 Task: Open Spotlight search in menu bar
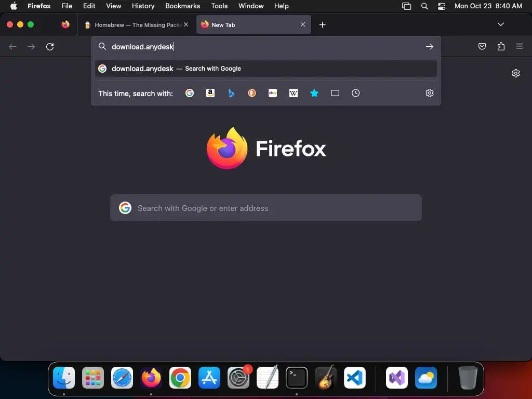point(424,6)
